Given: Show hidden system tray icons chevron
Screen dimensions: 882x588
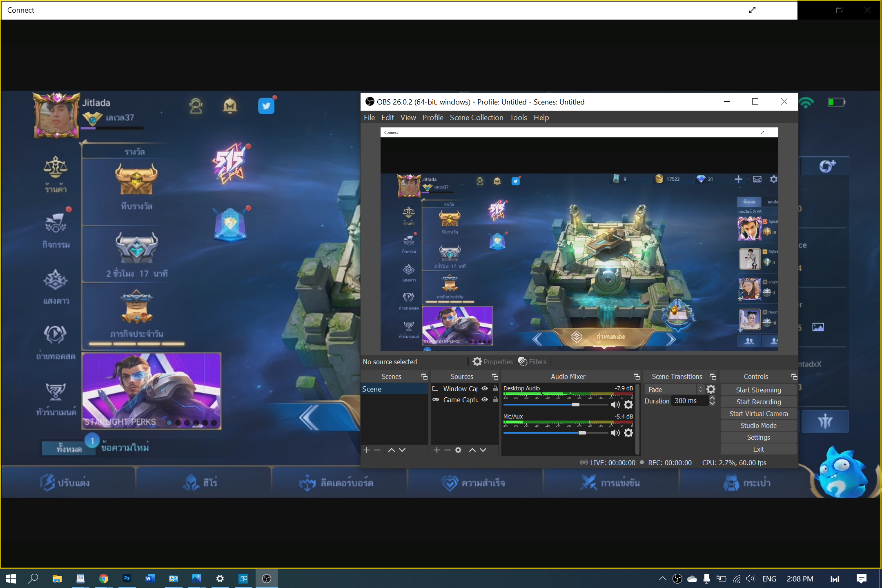Looking at the screenshot, I should pos(662,579).
